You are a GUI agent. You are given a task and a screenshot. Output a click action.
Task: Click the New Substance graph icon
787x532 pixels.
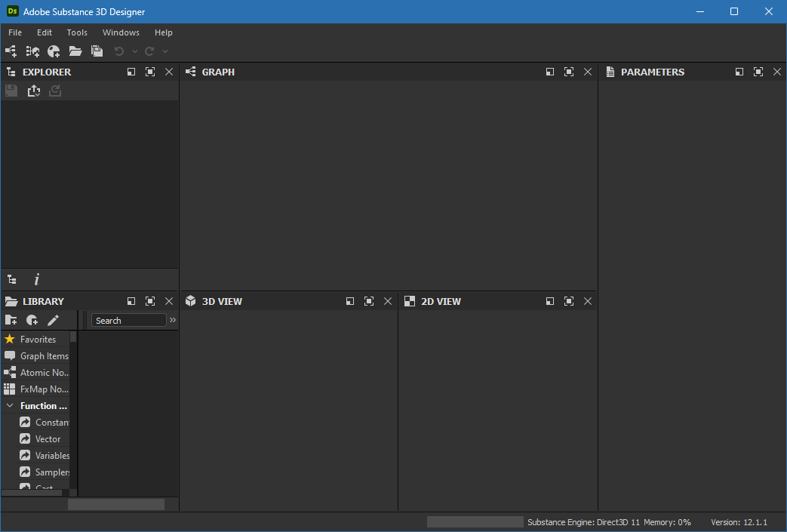[11, 51]
